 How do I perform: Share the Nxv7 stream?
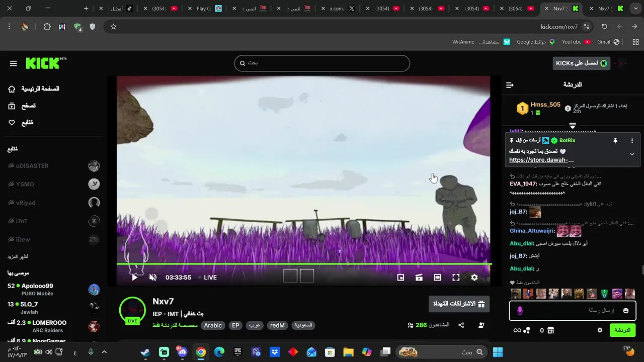click(461, 325)
